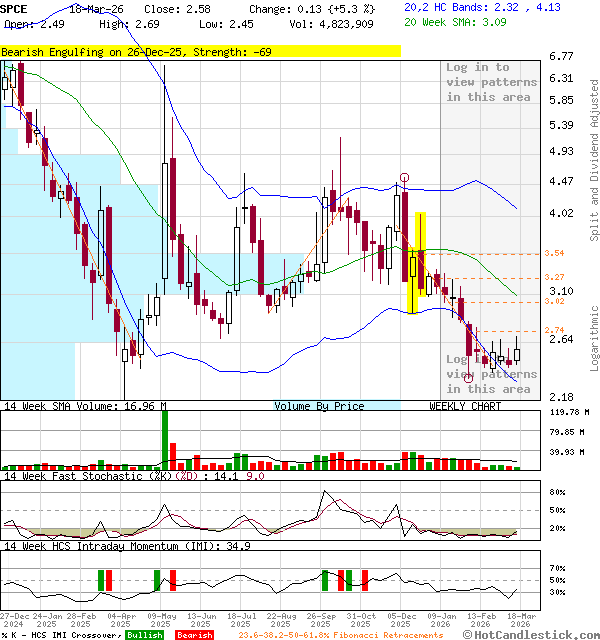The width and height of the screenshot is (600, 640).
Task: Click the 2.74 Fibonacci retracement level label
Action: 555,330
